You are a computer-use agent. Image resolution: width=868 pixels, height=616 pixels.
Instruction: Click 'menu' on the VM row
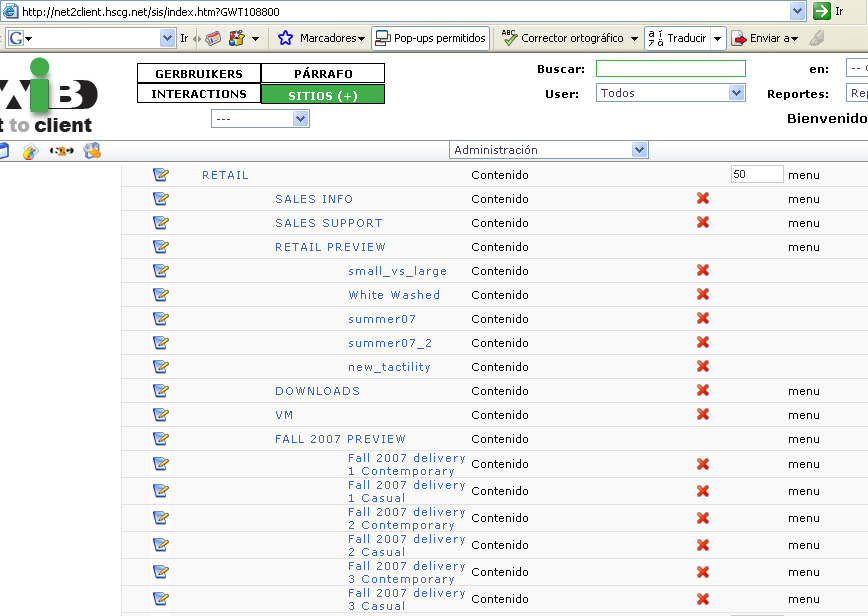point(804,415)
